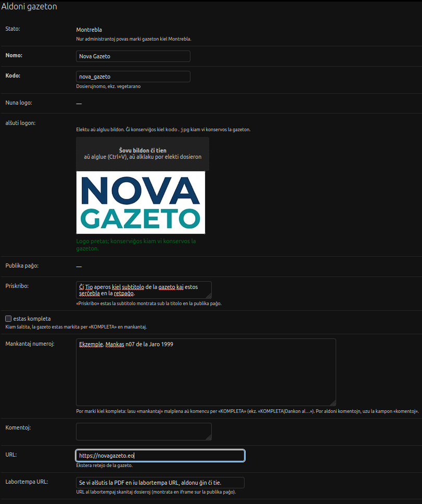Click the 'Dosierujnomo, ekz. vegetarano' hint
This screenshot has width=422, height=504.
point(108,86)
